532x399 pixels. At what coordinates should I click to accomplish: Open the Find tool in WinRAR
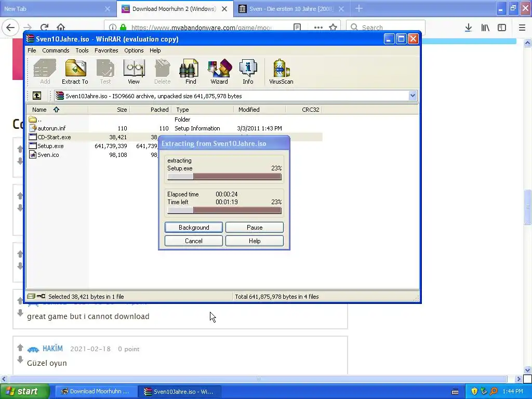190,72
